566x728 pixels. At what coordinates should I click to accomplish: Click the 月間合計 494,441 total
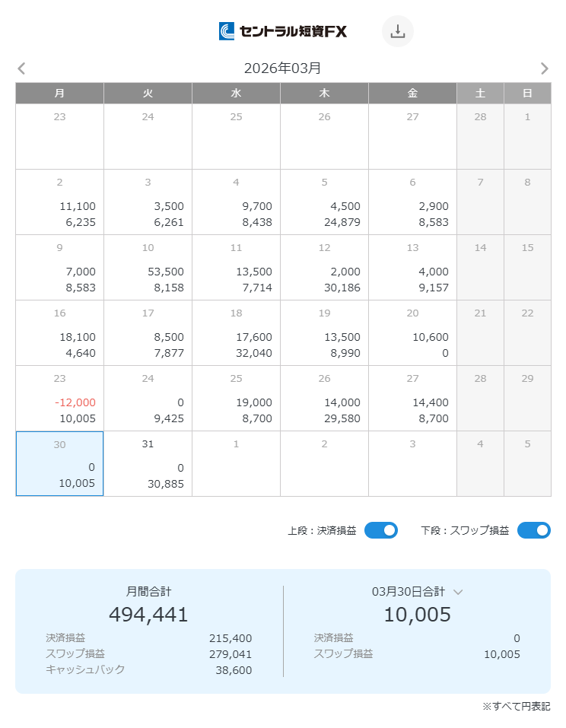(148, 614)
